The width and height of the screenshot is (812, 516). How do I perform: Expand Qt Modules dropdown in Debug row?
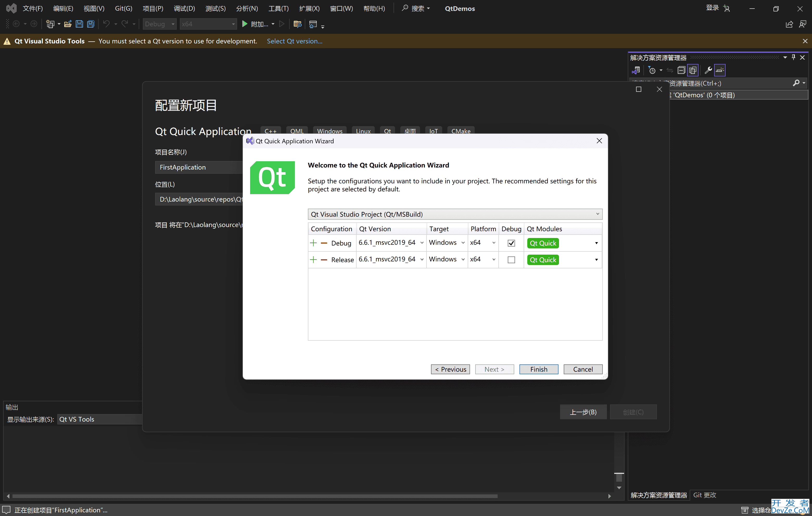tap(596, 243)
